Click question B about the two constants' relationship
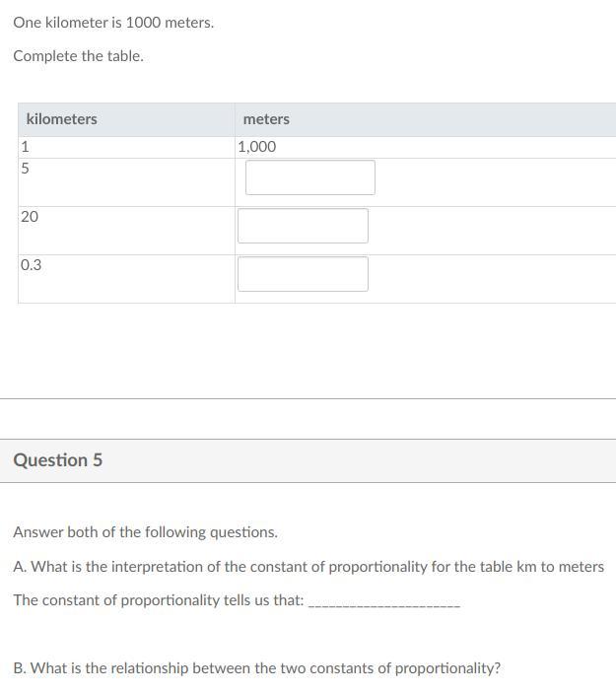Viewport: 616px width, 694px height. point(257,668)
